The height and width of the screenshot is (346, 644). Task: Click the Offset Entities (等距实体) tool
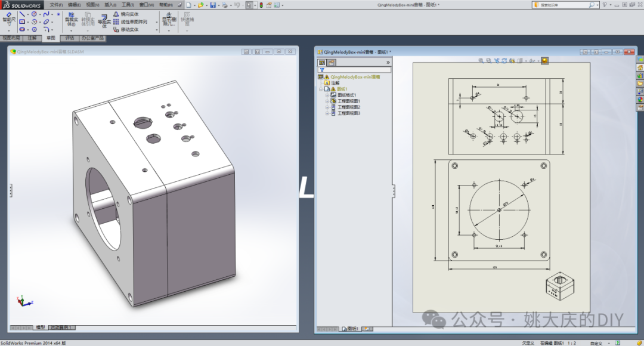click(104, 20)
